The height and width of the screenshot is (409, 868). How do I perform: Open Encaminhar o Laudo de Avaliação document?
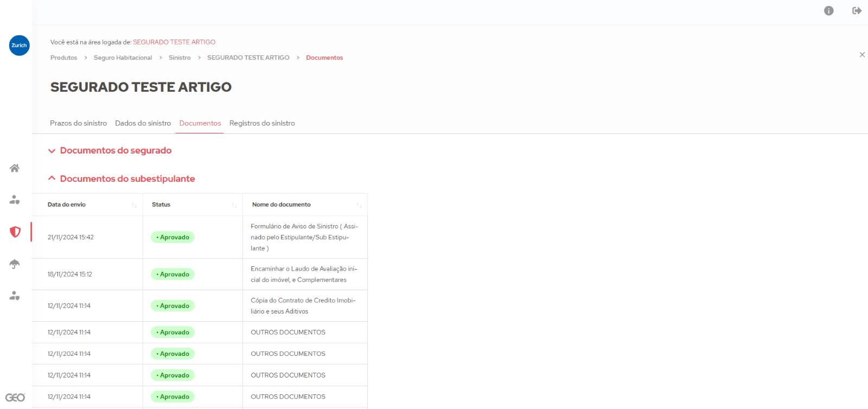(x=304, y=274)
